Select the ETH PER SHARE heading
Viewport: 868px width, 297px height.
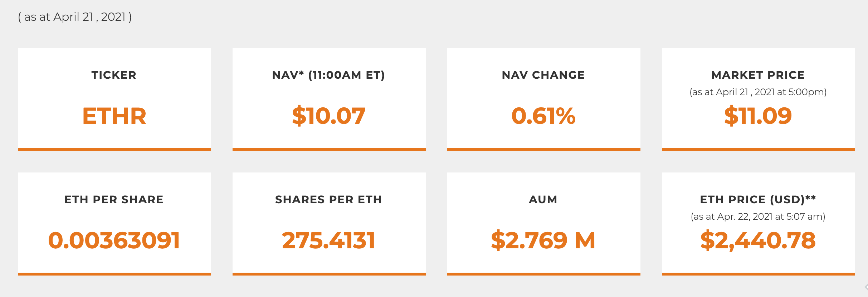click(114, 200)
